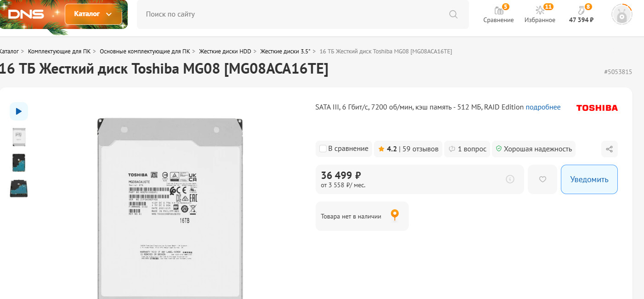Select the last product photo thumbnail

coord(19,189)
